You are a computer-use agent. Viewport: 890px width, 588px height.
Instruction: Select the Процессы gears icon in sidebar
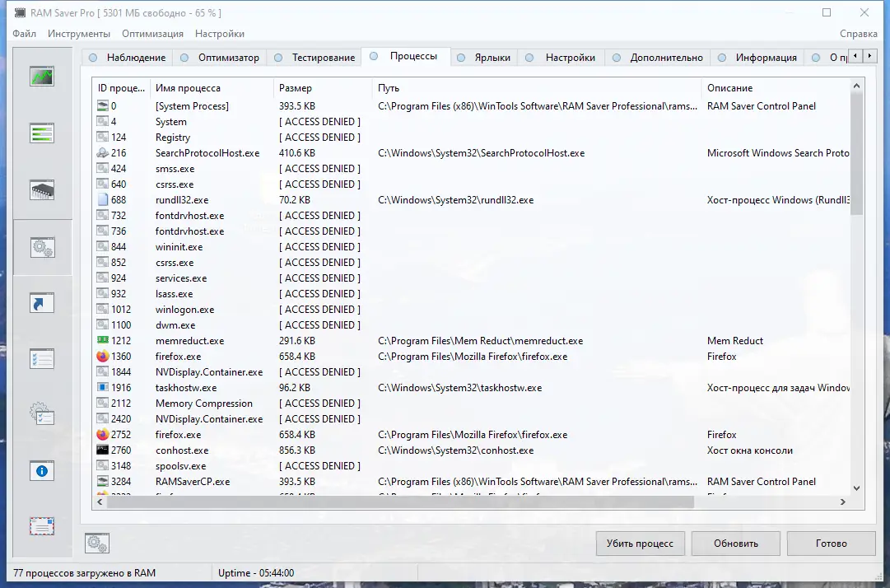coord(42,246)
